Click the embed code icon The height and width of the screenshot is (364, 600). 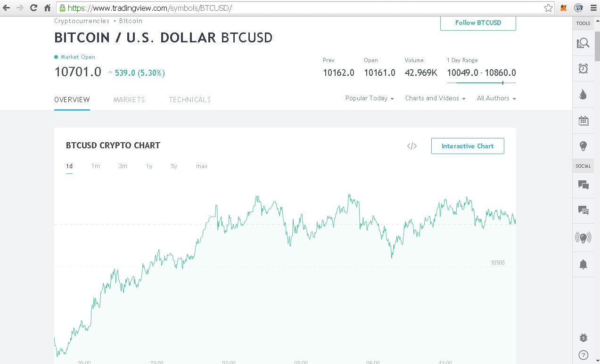coord(412,146)
